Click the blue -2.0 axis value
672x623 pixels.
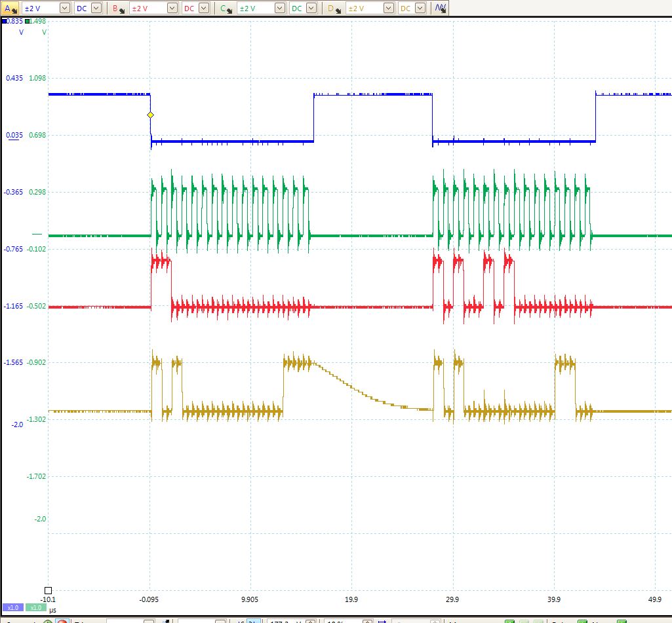[x=17, y=425]
